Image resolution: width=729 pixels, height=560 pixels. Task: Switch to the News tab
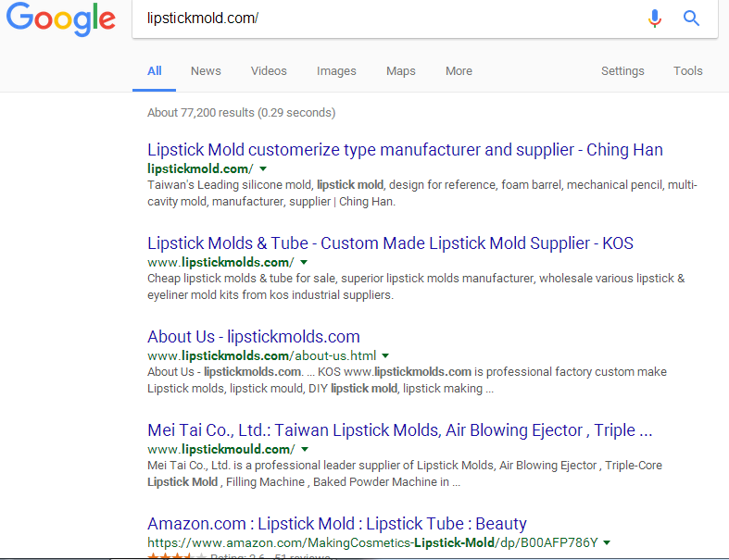coord(206,71)
